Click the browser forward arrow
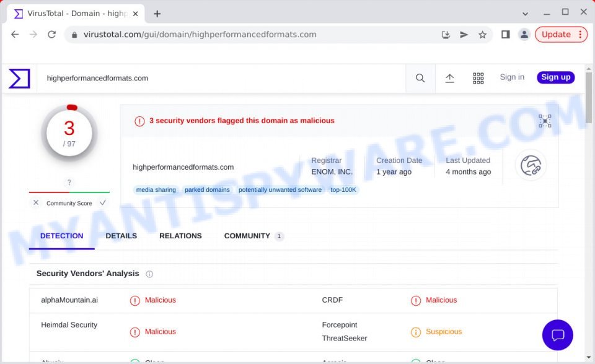 click(33, 35)
